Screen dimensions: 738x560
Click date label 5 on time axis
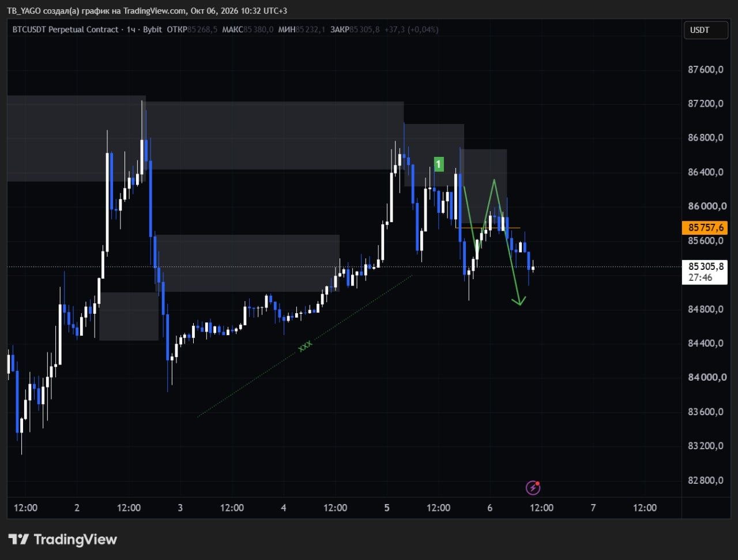(x=387, y=508)
